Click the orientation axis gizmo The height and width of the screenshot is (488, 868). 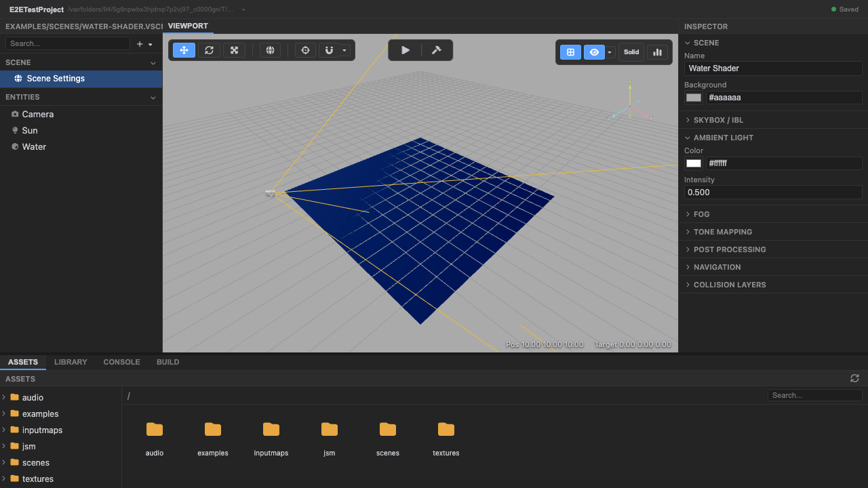[631, 103]
